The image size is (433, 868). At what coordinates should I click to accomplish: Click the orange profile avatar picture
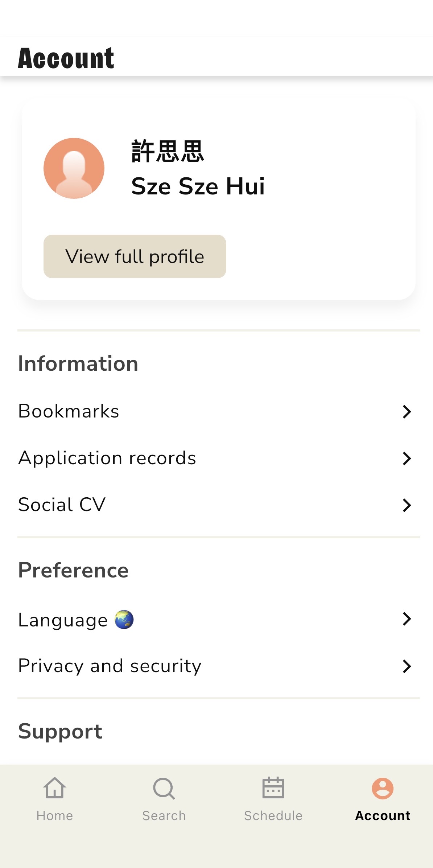click(74, 168)
